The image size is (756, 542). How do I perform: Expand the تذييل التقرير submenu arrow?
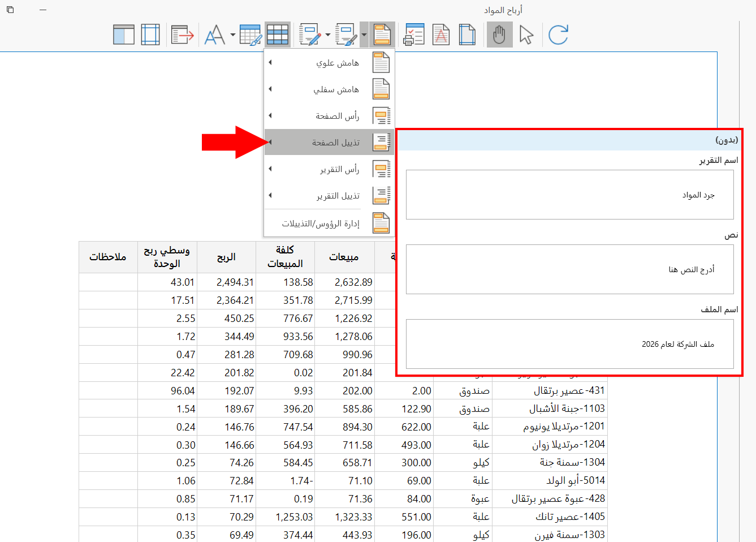click(270, 195)
